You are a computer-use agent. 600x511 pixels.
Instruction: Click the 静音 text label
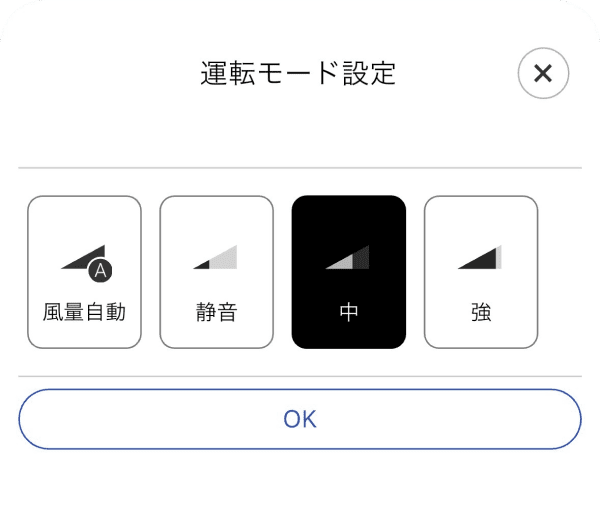216,312
